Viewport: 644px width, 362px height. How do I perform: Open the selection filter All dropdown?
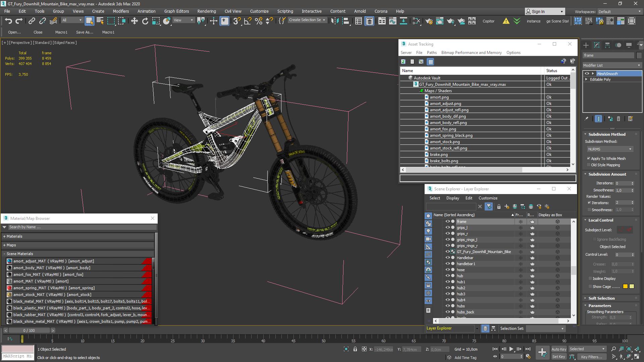72,20
